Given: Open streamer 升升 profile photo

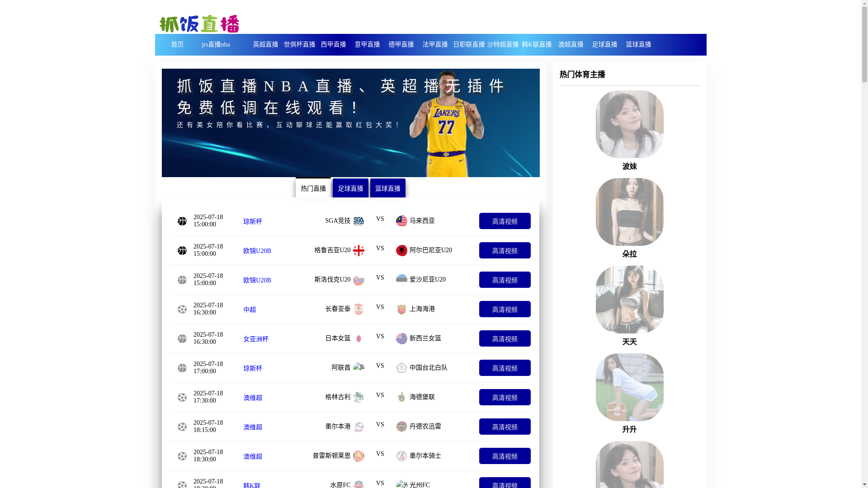Looking at the screenshot, I should tap(629, 387).
